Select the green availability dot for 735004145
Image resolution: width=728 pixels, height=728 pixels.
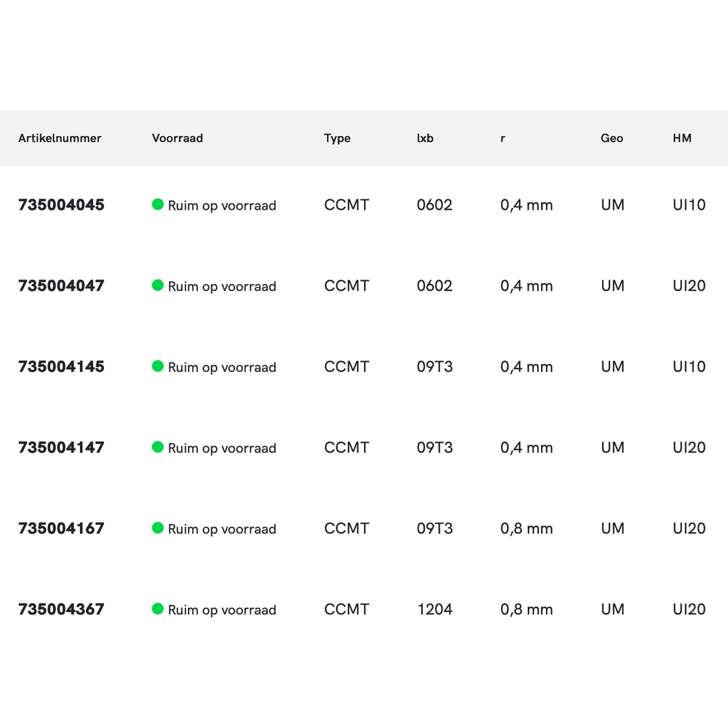pos(157,366)
